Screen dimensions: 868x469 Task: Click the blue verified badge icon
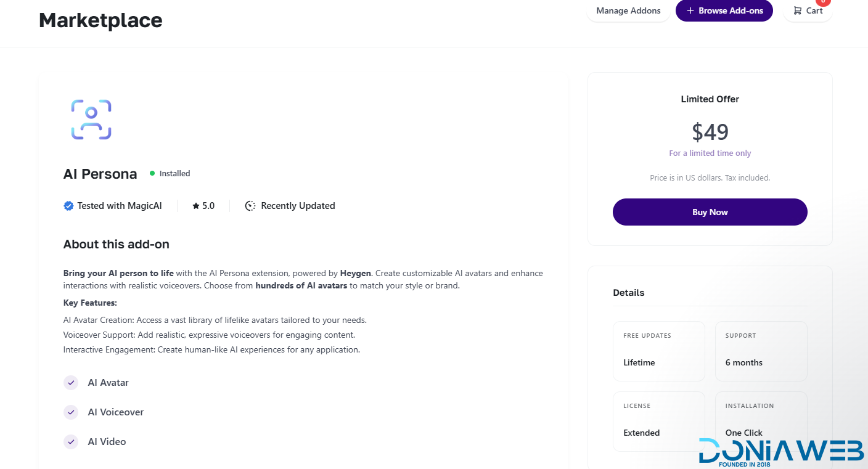[68, 206]
